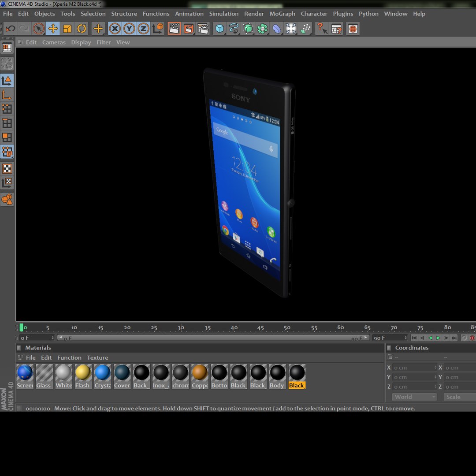Open the layout switcher icon in left sidebar

[x=7, y=48]
